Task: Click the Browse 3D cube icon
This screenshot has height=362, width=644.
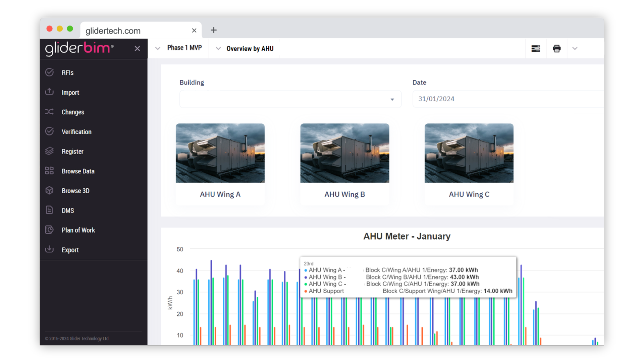Action: 49,190
